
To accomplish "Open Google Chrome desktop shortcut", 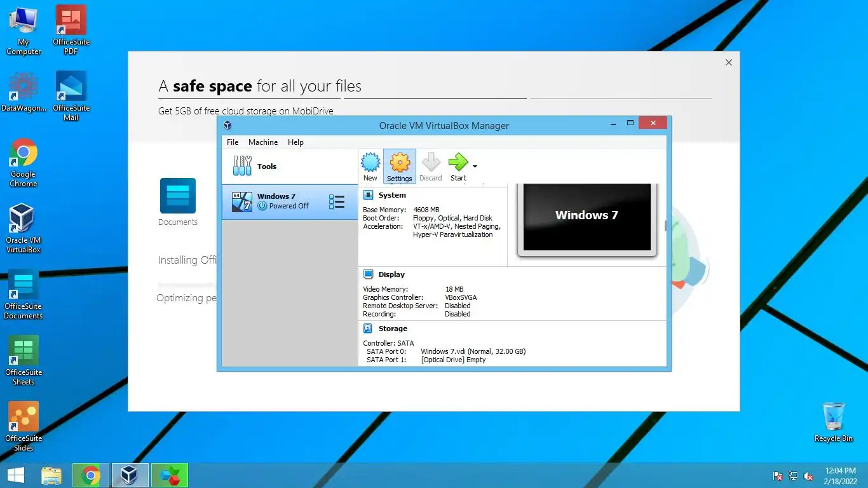I will (24, 163).
